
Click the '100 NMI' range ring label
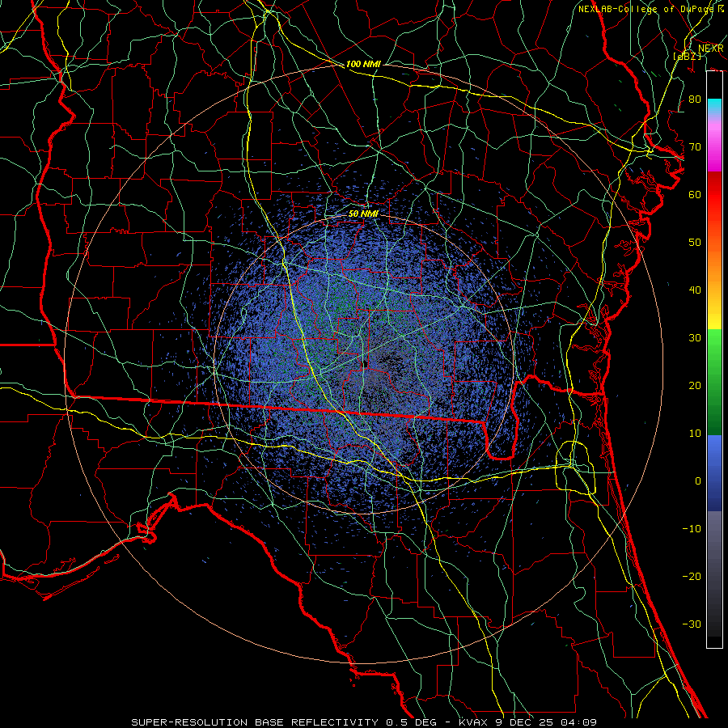pos(363,64)
